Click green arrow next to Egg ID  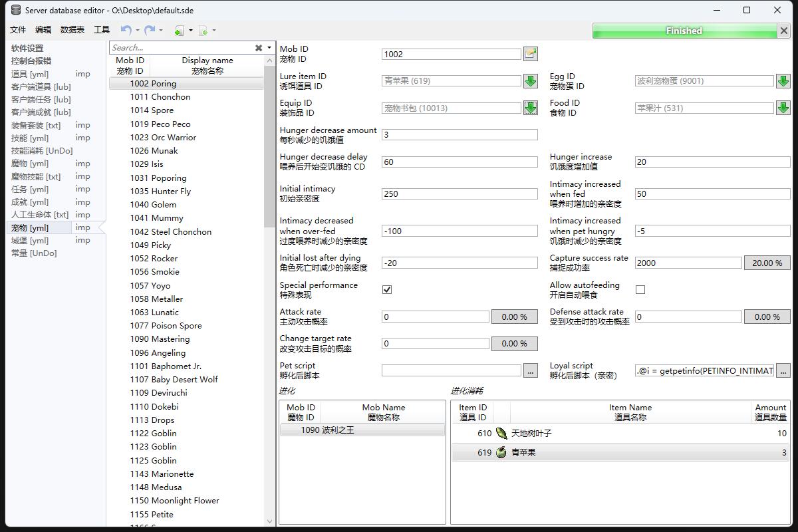coord(783,81)
